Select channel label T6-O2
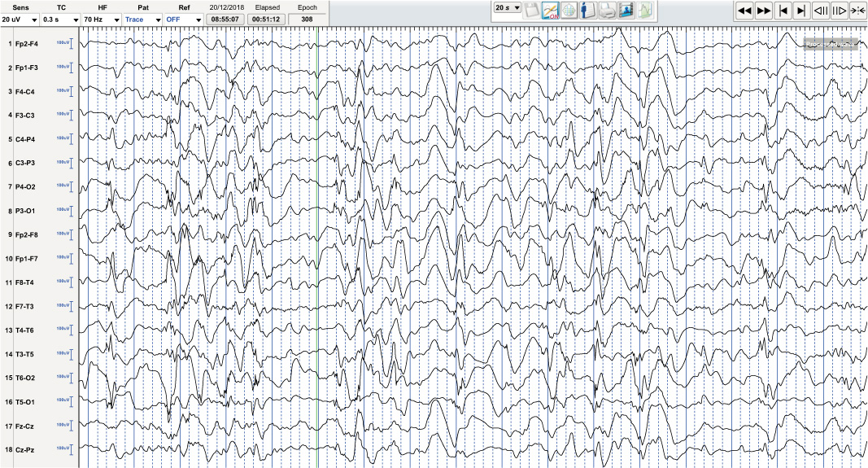868x468 pixels. (x=25, y=378)
